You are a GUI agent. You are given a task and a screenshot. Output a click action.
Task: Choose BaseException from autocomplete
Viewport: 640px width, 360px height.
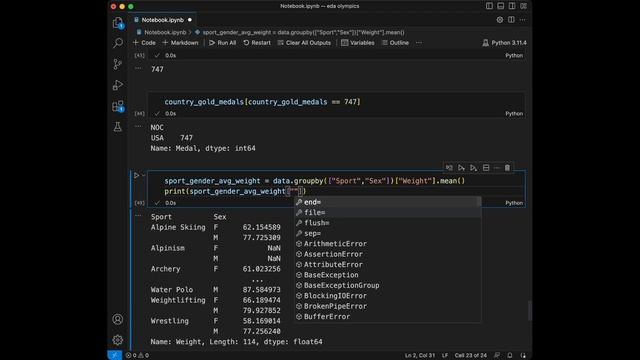click(x=388, y=275)
